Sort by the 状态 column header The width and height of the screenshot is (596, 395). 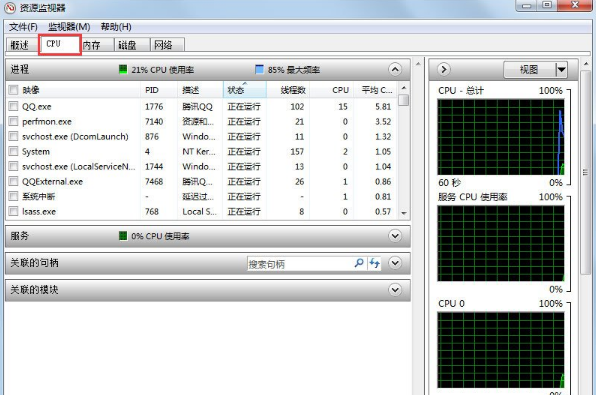click(244, 90)
